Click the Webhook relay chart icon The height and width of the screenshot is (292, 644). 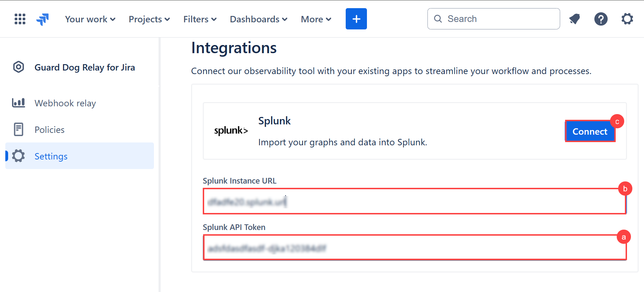coord(18,103)
